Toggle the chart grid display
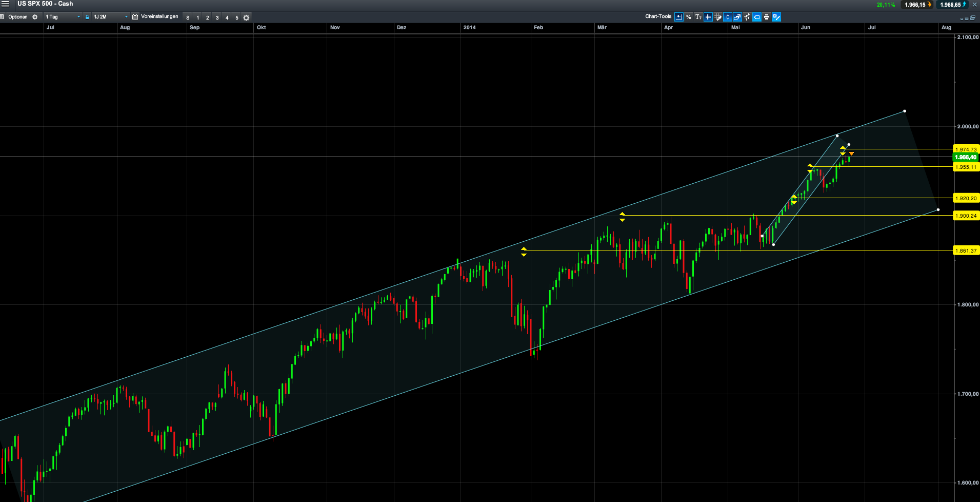Screen dimensions: 980x502 click(708, 17)
